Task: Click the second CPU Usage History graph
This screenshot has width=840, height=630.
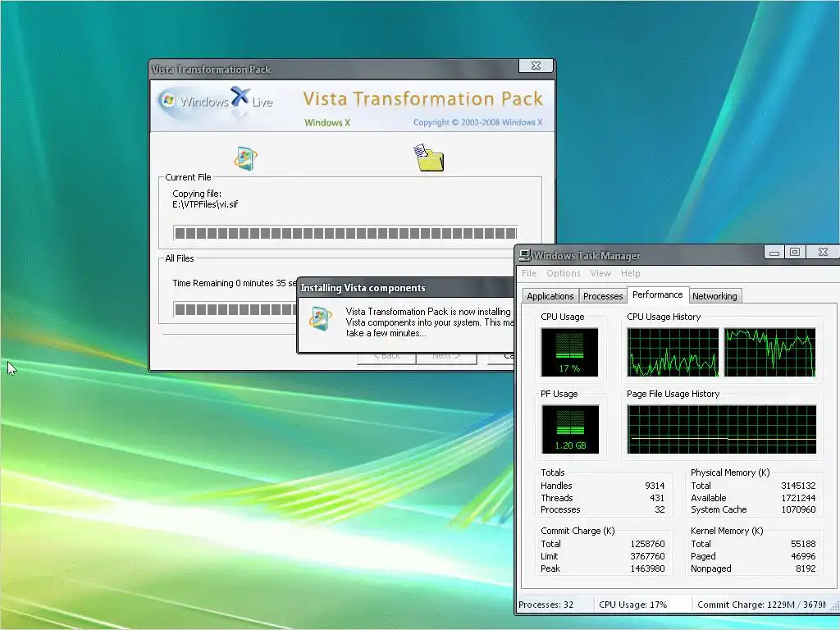Action: [770, 353]
